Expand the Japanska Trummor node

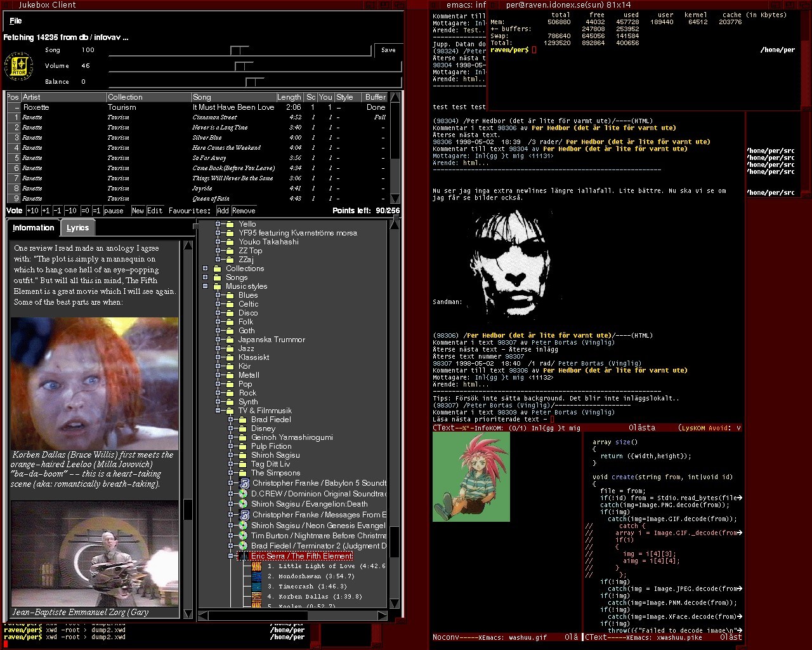point(218,340)
